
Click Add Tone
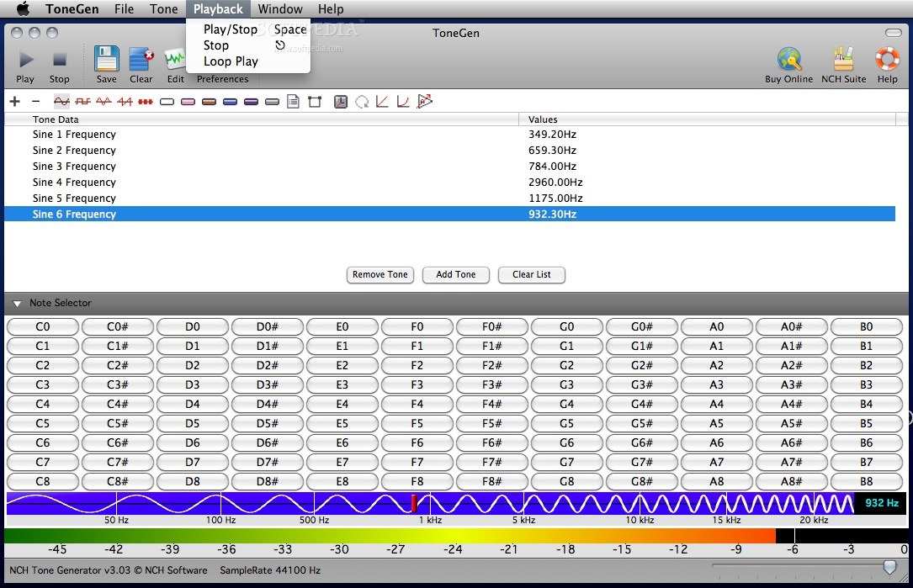tap(455, 274)
